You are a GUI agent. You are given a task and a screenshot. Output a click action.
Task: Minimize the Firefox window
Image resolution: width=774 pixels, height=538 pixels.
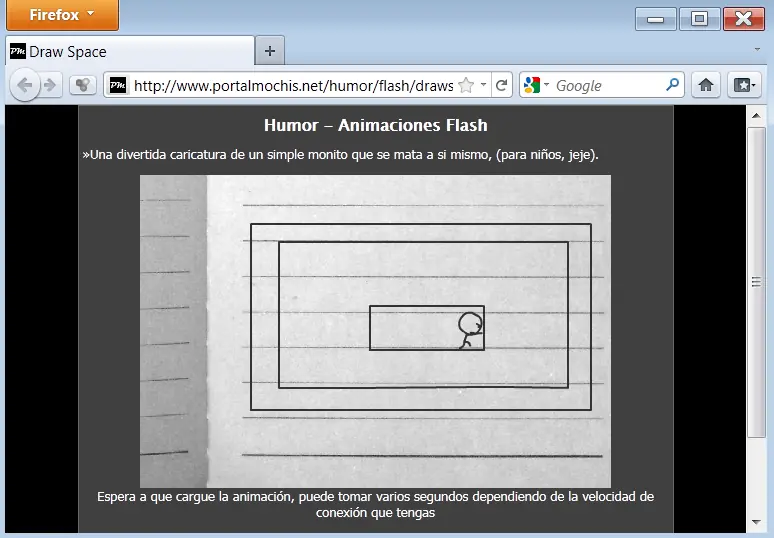[656, 19]
